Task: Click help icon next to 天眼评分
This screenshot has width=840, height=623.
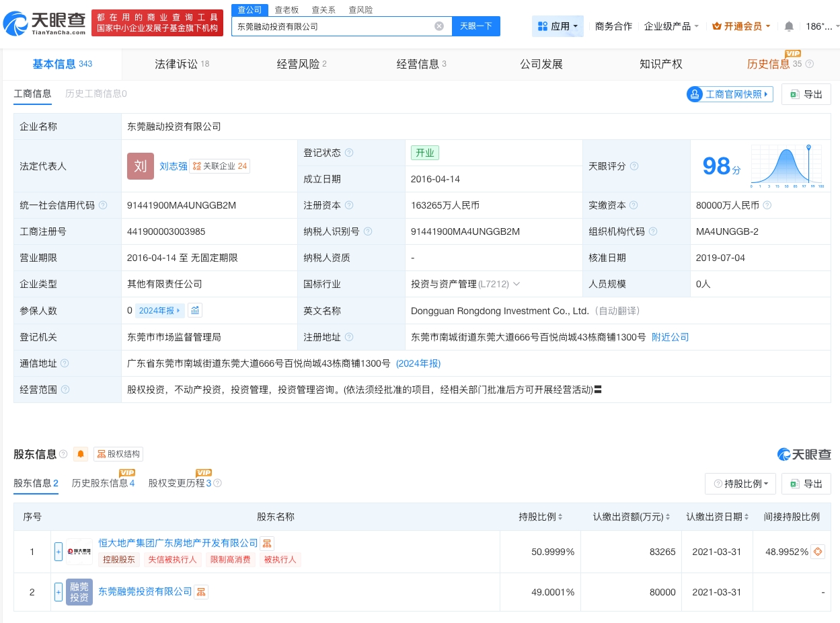Action: click(634, 166)
